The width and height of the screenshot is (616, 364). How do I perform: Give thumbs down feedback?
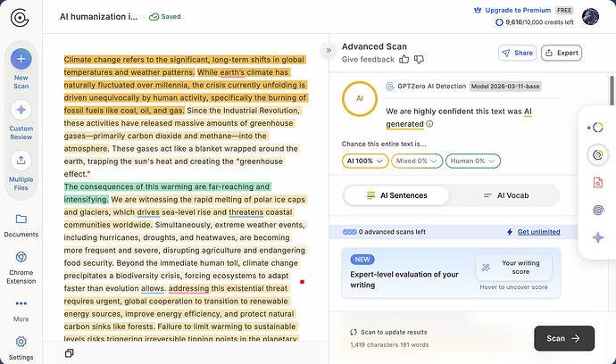(420, 59)
